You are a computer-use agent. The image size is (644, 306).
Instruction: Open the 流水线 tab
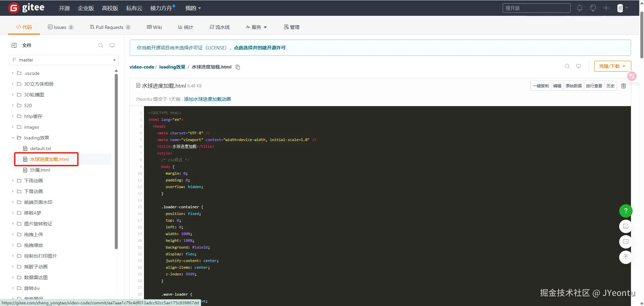coord(219,27)
